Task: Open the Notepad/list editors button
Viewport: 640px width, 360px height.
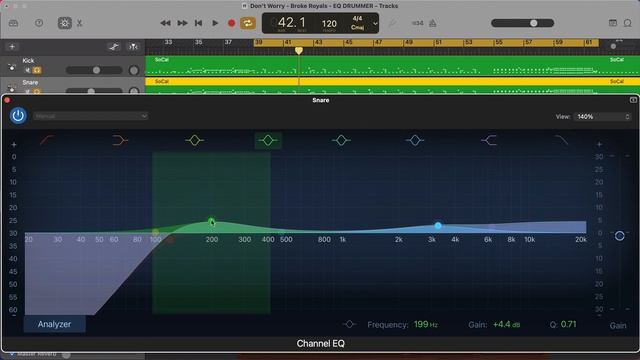Action: pos(613,23)
